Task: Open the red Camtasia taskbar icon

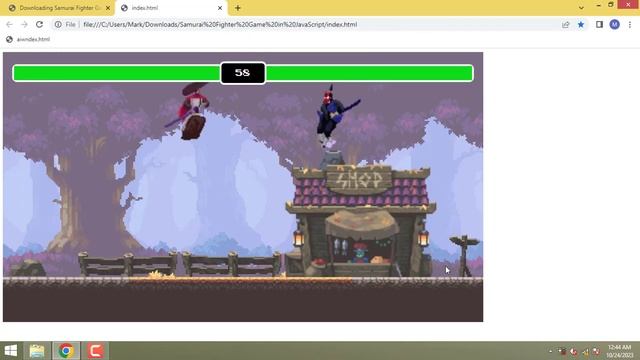Action: pyautogui.click(x=95, y=351)
